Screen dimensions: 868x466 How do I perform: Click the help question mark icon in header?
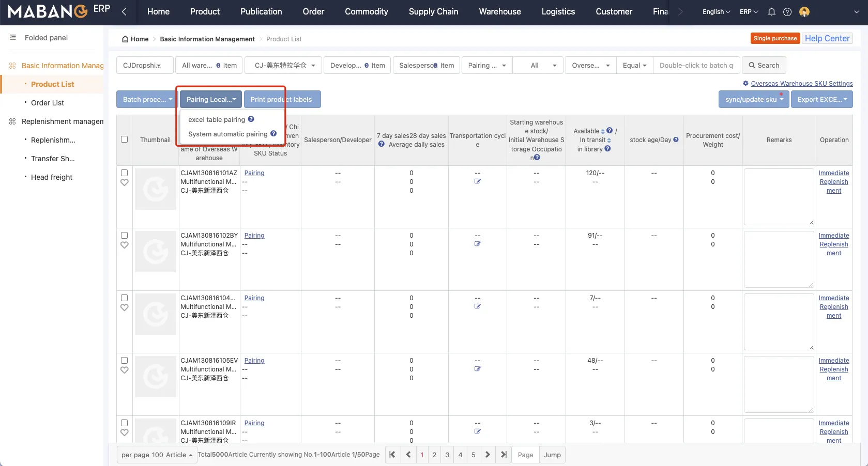click(787, 12)
